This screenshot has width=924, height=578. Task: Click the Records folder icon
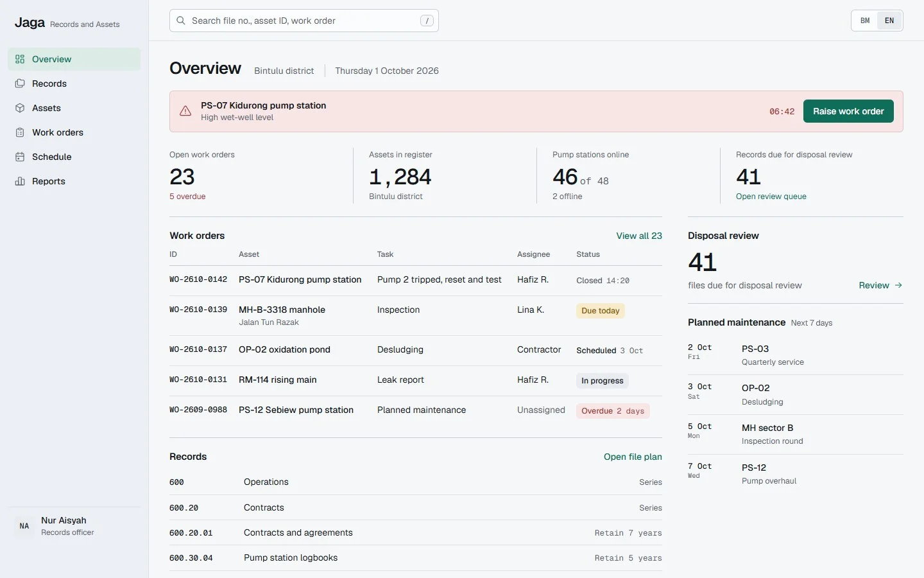(20, 83)
